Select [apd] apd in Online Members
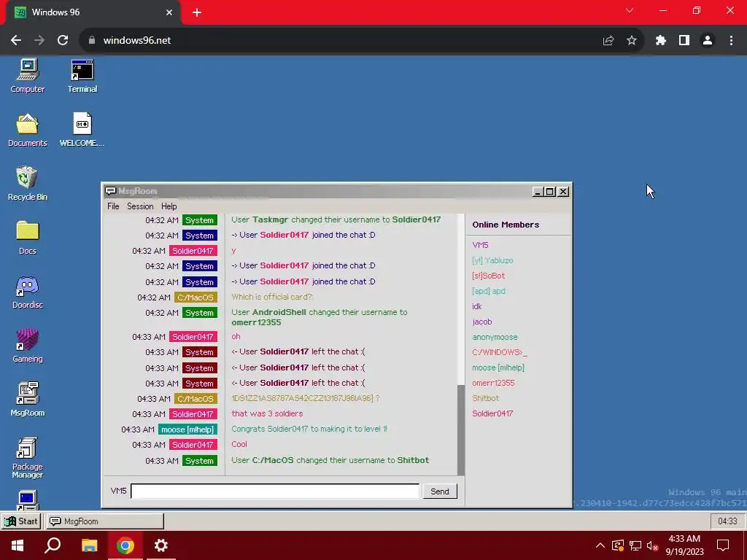This screenshot has height=560, width=747. [x=488, y=290]
